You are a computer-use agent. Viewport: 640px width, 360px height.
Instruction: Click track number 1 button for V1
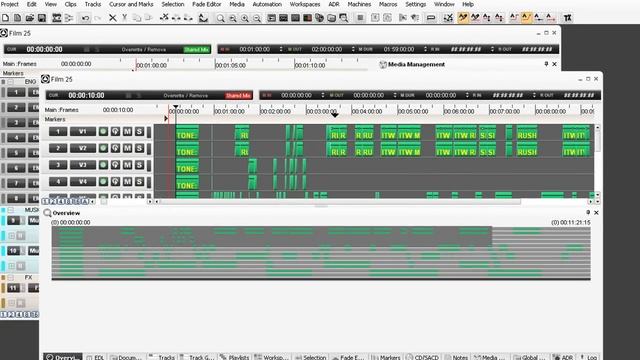(x=58, y=131)
